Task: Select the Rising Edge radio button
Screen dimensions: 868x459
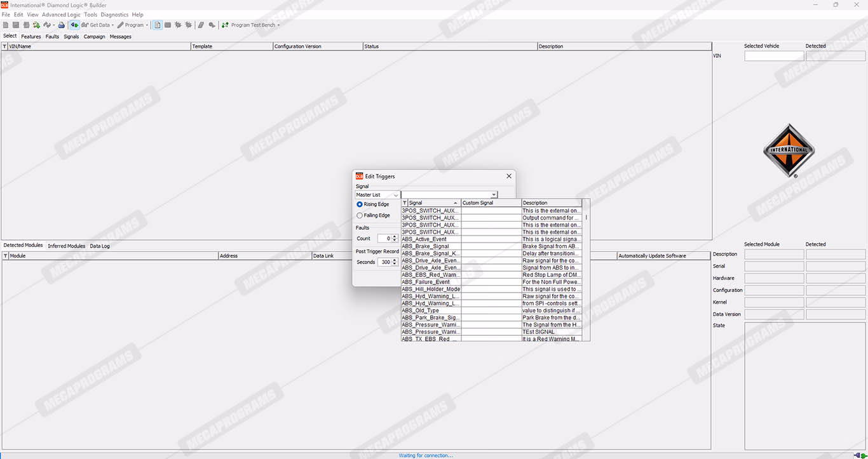Action: tap(360, 204)
